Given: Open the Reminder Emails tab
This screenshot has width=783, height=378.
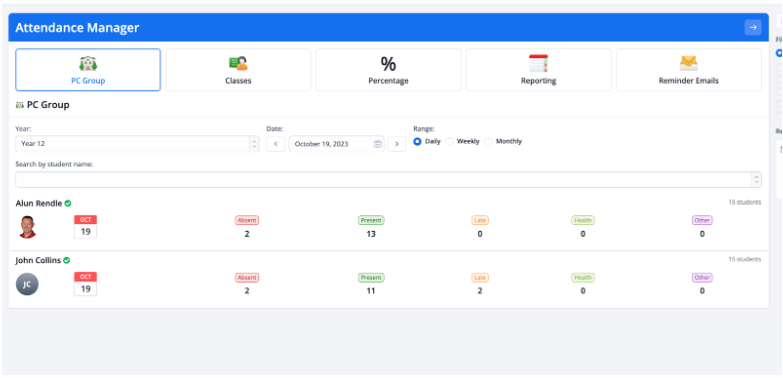Looking at the screenshot, I should pos(689,70).
